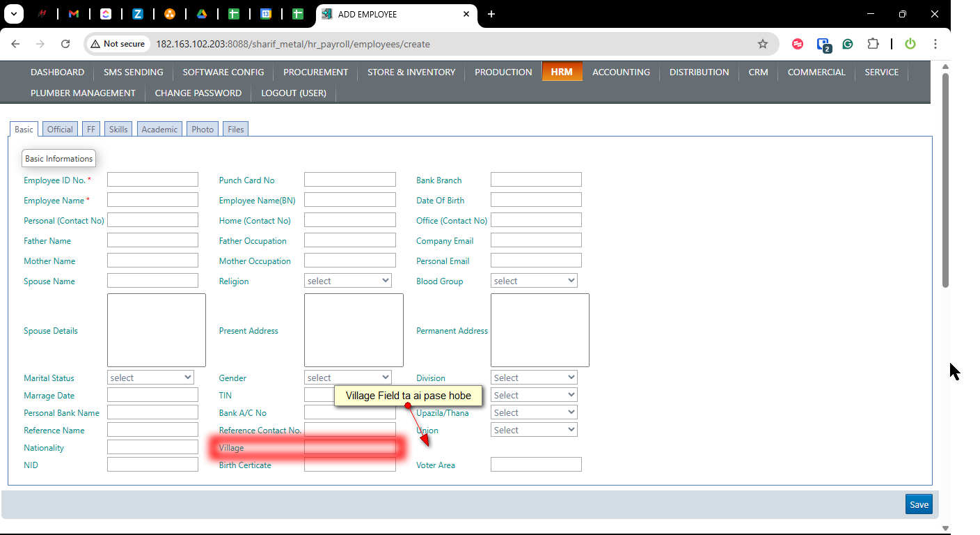Switch to the Gmail pinned tab
980x535 pixels.
pos(74,14)
